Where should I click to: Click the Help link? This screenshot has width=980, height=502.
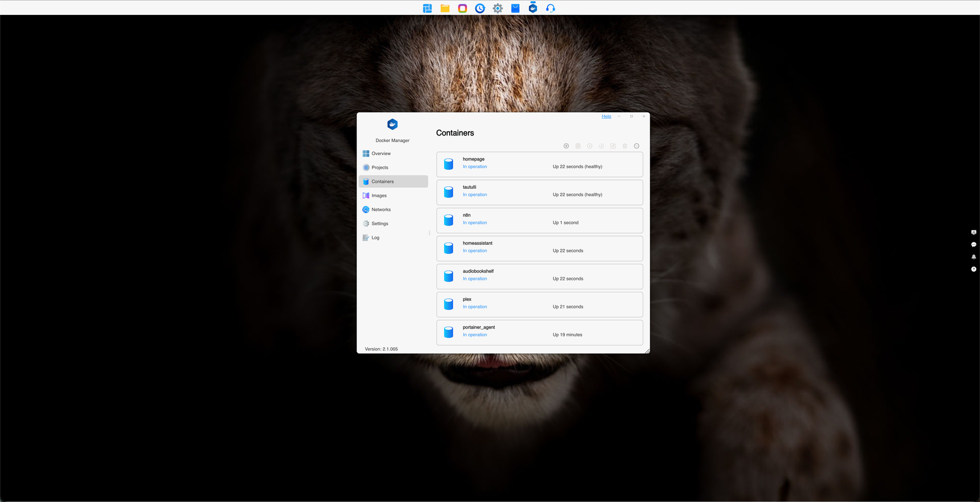[x=606, y=116]
